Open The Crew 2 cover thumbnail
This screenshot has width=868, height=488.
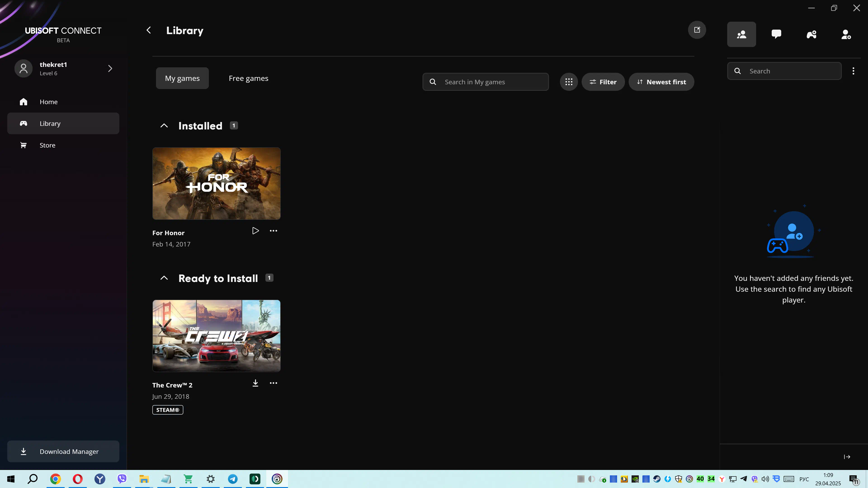[x=216, y=336]
